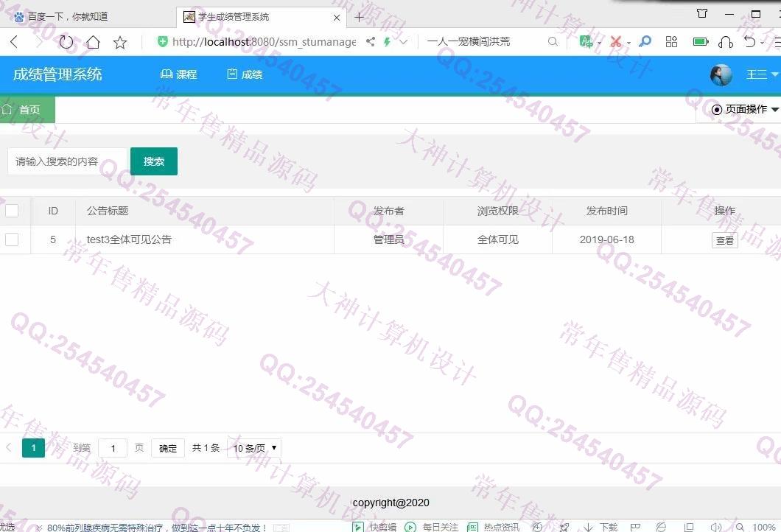The height and width of the screenshot is (532, 781).
Task: Expand the 页面操作 dropdown
Action: (745, 109)
